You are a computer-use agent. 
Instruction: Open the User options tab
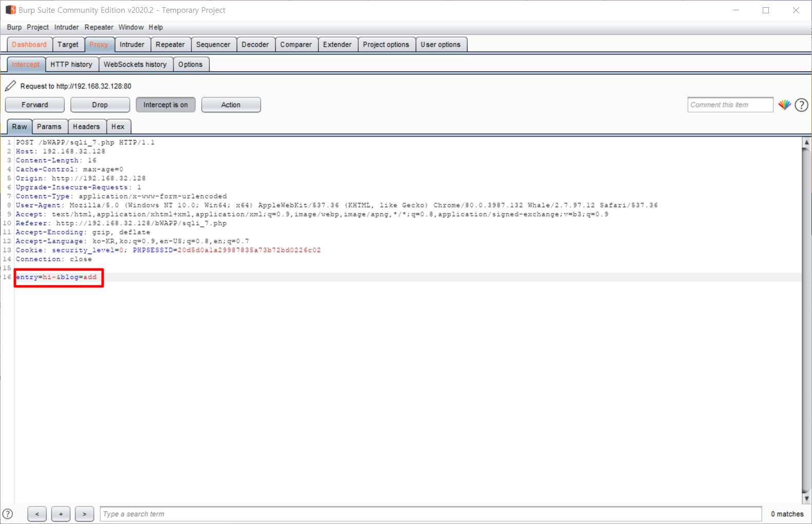coord(440,45)
